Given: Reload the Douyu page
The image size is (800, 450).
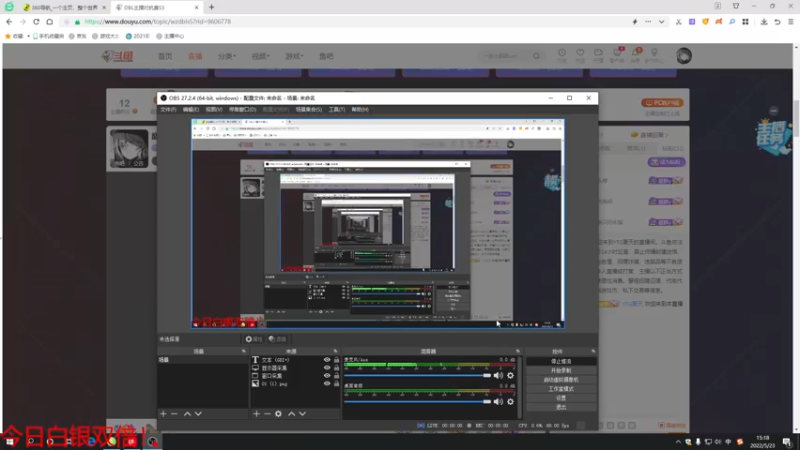Looking at the screenshot, I should (x=36, y=22).
